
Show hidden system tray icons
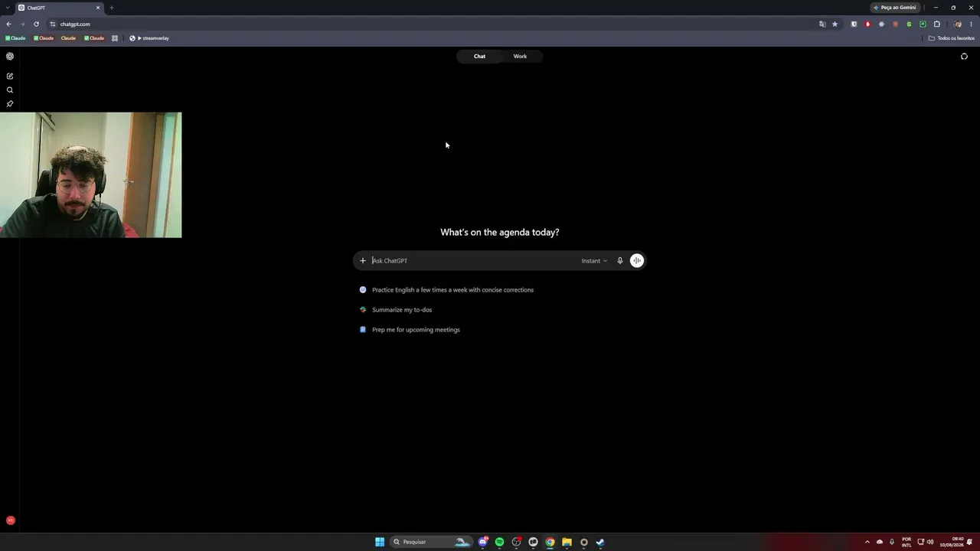tap(867, 542)
